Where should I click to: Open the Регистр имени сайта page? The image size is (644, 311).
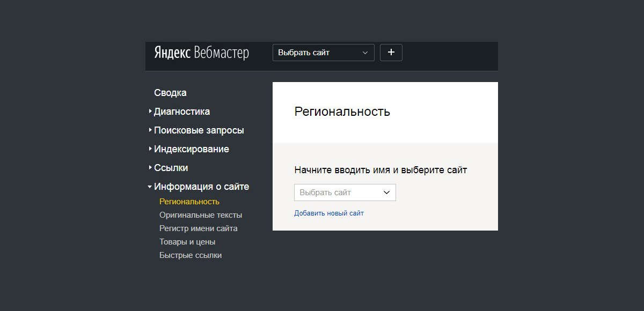click(199, 228)
